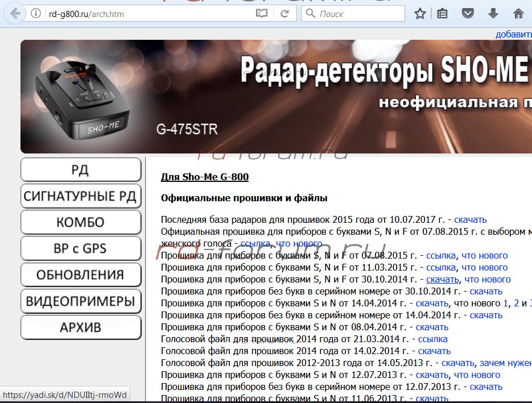
Task: Download 30.10.2014 firmware for devices without letters
Action: coord(486,291)
